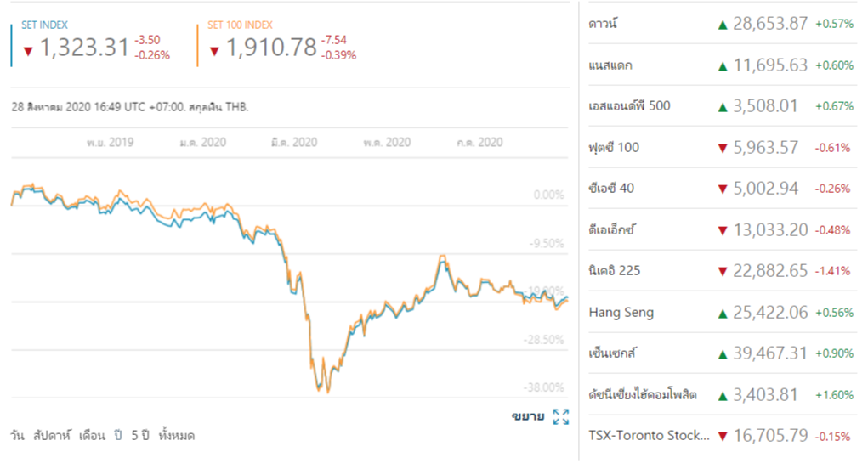
Task: Open the Hang Seng index row
Action: tap(621, 313)
